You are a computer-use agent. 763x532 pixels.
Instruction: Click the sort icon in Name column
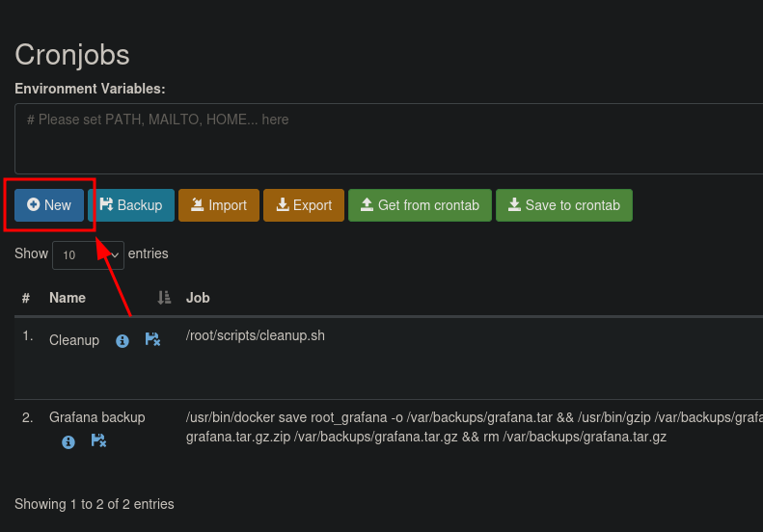(164, 298)
